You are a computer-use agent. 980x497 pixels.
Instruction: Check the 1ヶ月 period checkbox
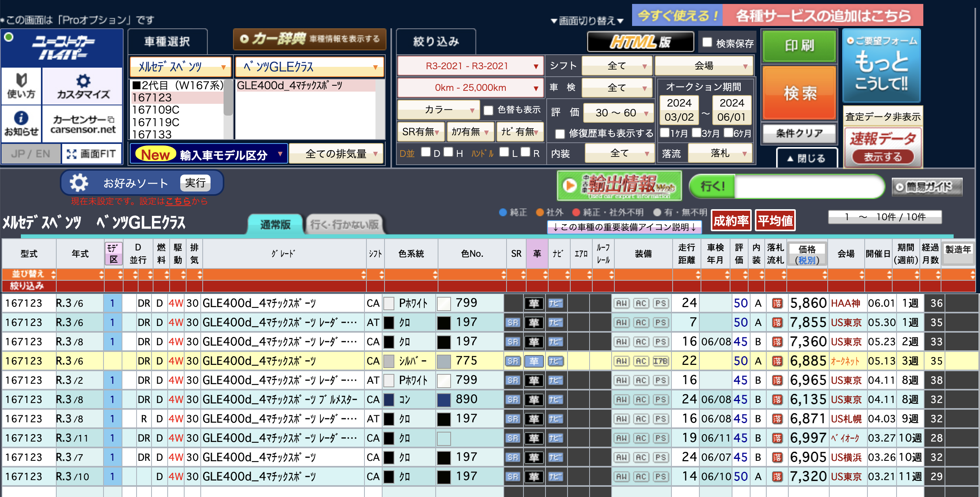[665, 133]
